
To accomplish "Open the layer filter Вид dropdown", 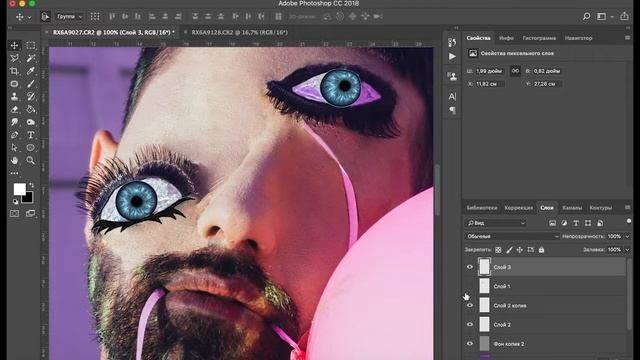I will (496, 223).
